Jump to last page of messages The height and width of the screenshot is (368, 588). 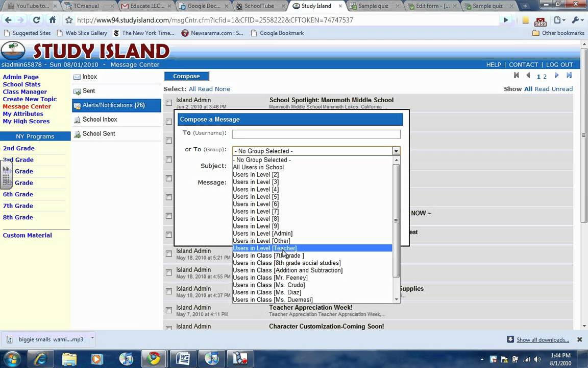coord(569,75)
